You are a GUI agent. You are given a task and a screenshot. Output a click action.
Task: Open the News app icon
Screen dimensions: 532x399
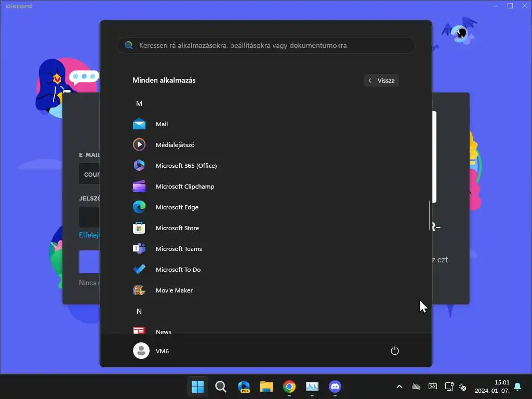139,330
